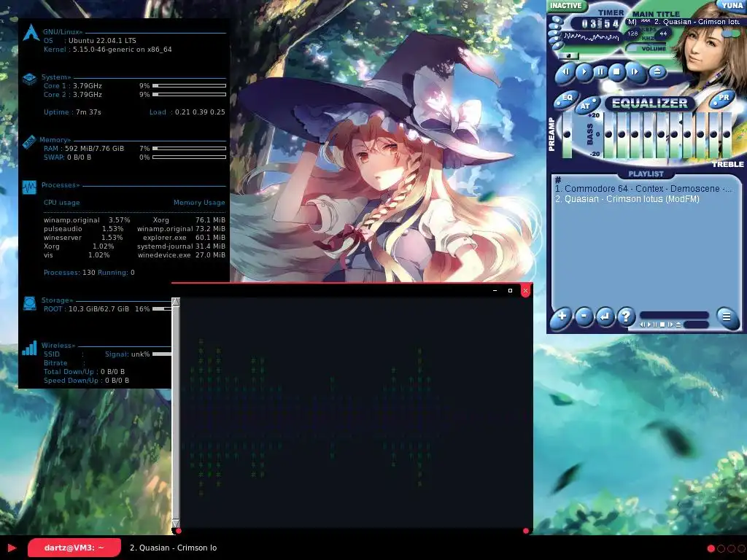Click the scroll-up arrow of terminal scrollbar

click(x=176, y=301)
